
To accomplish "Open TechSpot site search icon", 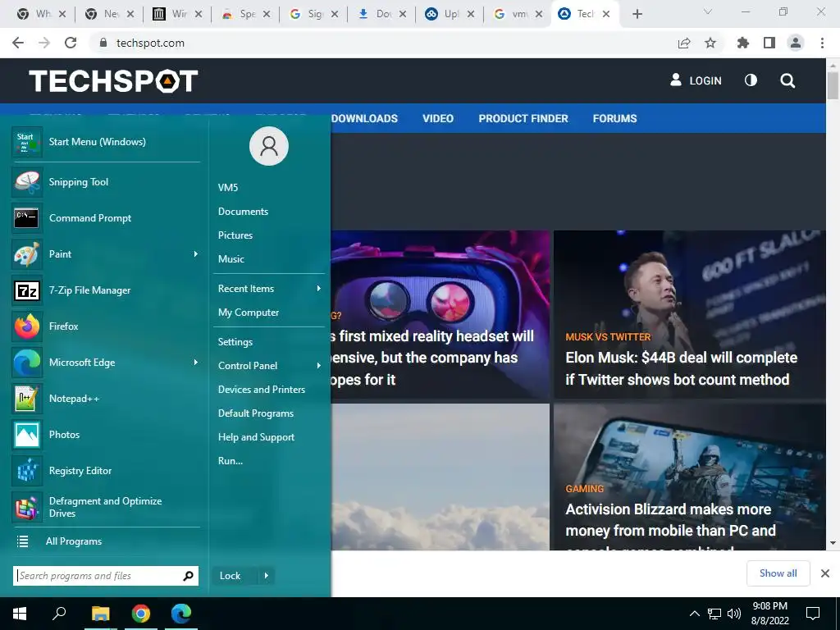I will point(787,81).
